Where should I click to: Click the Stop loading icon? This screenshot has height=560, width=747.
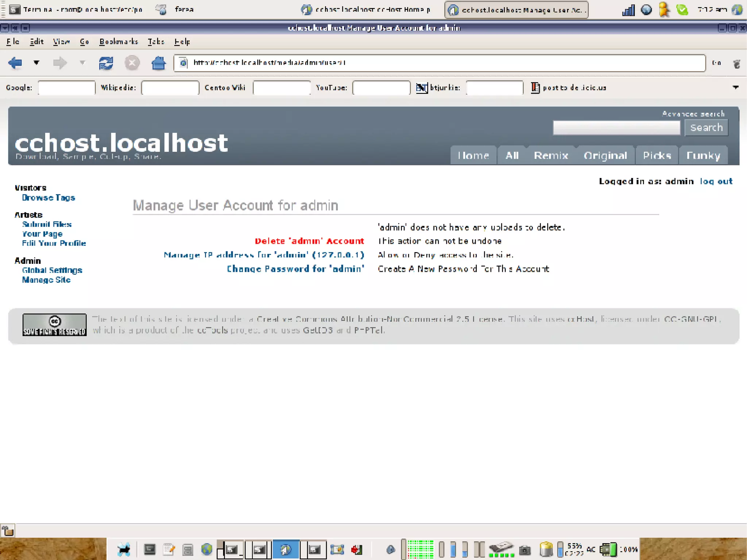[132, 63]
